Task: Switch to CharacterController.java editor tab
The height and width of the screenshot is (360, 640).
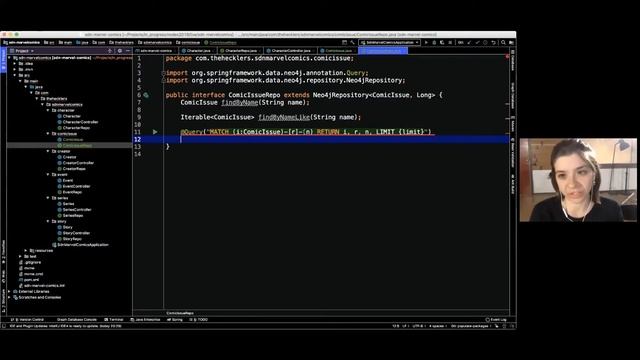Action: coord(289,51)
